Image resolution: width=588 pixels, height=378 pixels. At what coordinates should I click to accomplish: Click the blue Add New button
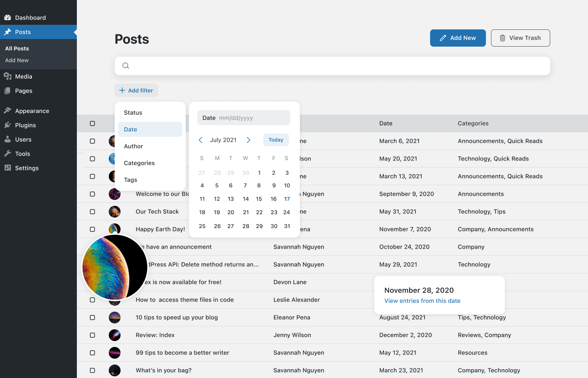458,38
